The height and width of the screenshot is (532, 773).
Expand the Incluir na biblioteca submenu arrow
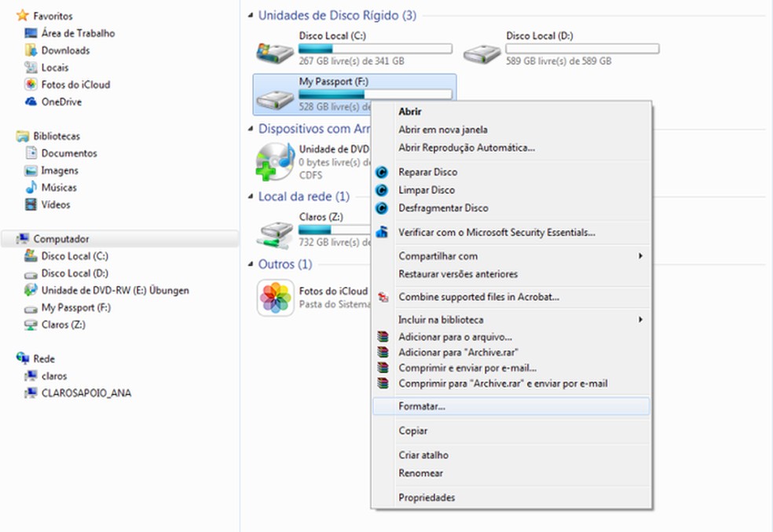(x=640, y=320)
